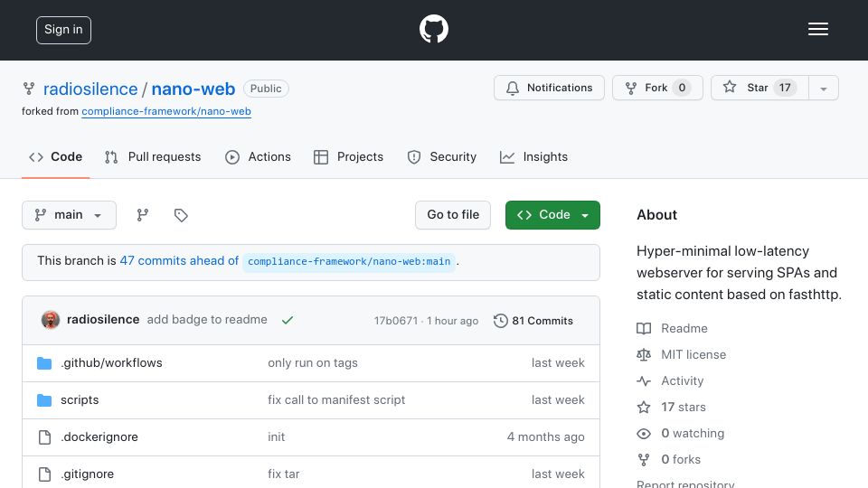The width and height of the screenshot is (868, 488).
Task: Click the file icon for .dockerignore
Action: [44, 437]
